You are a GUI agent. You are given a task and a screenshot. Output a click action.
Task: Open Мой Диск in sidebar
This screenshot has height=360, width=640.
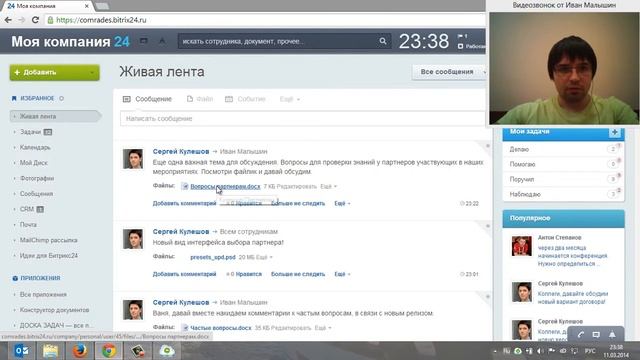tap(34, 163)
